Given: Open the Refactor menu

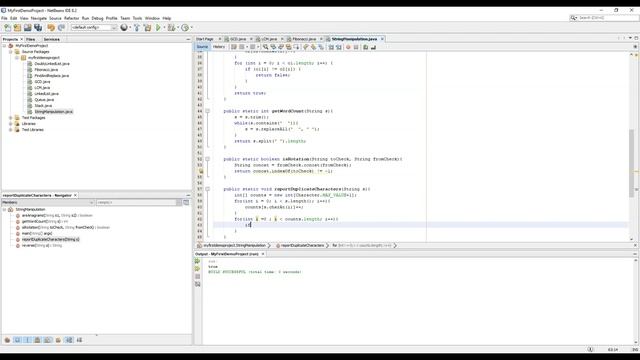Looking at the screenshot, I should [71, 18].
